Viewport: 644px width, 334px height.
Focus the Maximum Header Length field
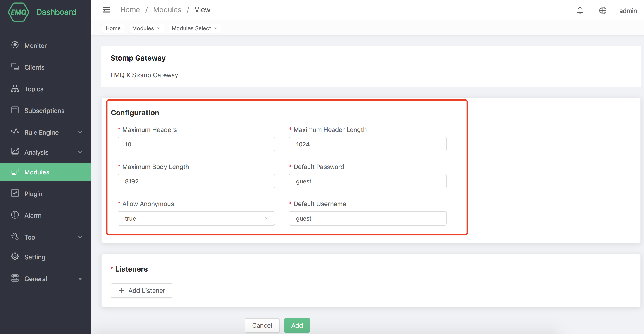coord(367,144)
